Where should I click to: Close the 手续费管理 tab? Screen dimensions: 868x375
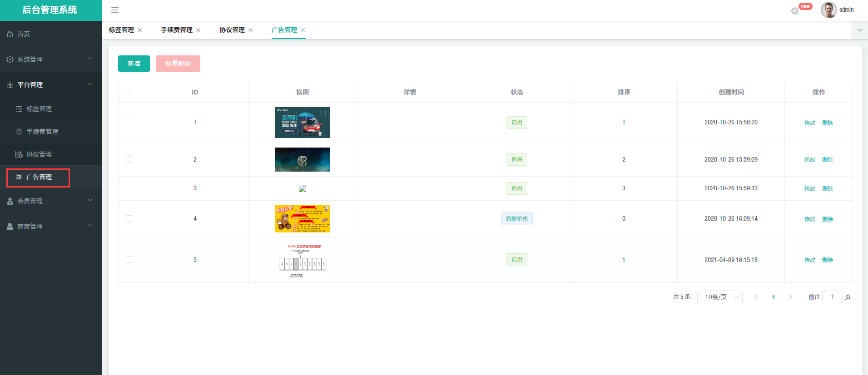point(198,30)
